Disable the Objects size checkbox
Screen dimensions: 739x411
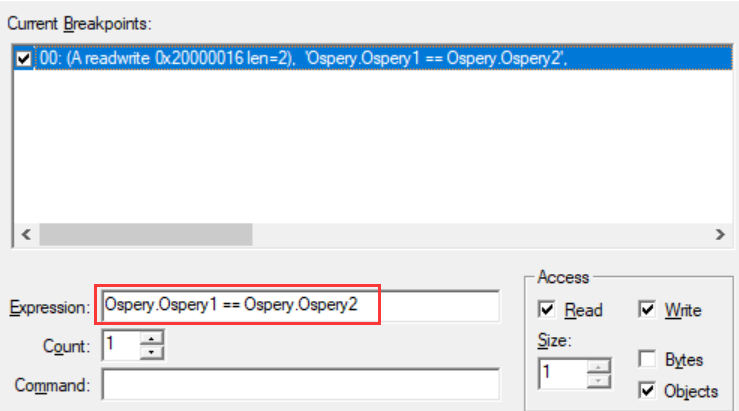(647, 390)
